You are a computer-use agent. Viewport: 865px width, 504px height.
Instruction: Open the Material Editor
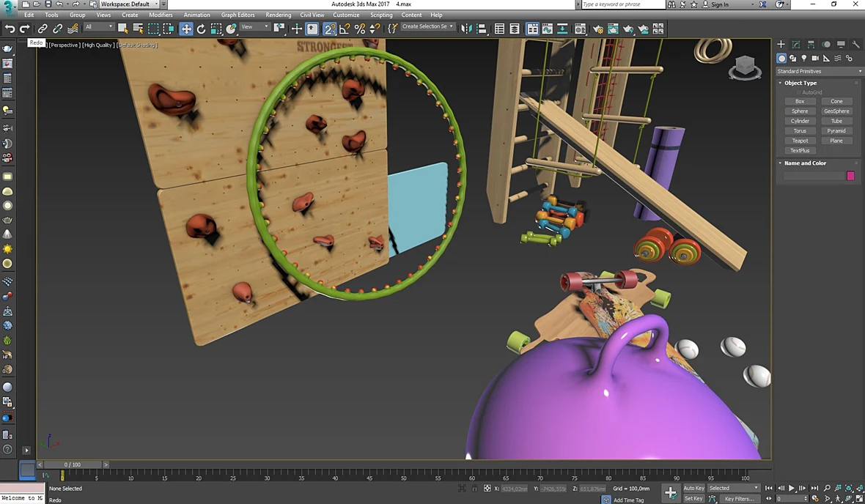click(580, 29)
